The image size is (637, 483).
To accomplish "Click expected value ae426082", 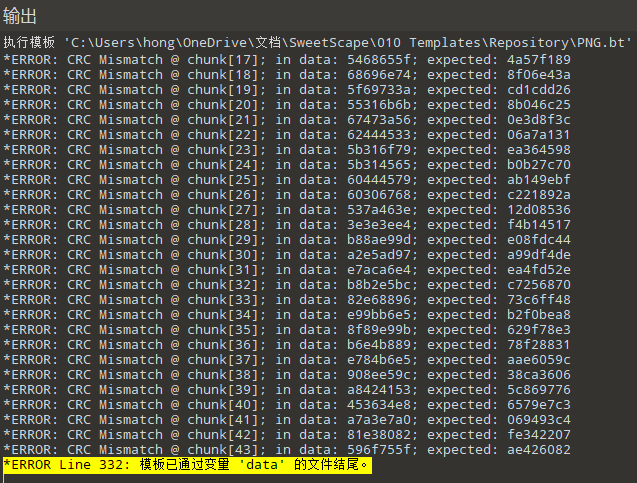I will (539, 450).
